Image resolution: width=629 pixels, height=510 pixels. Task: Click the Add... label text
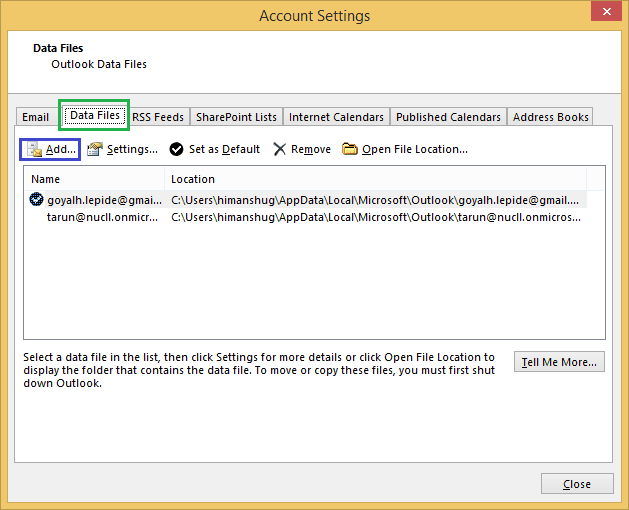coord(61,149)
